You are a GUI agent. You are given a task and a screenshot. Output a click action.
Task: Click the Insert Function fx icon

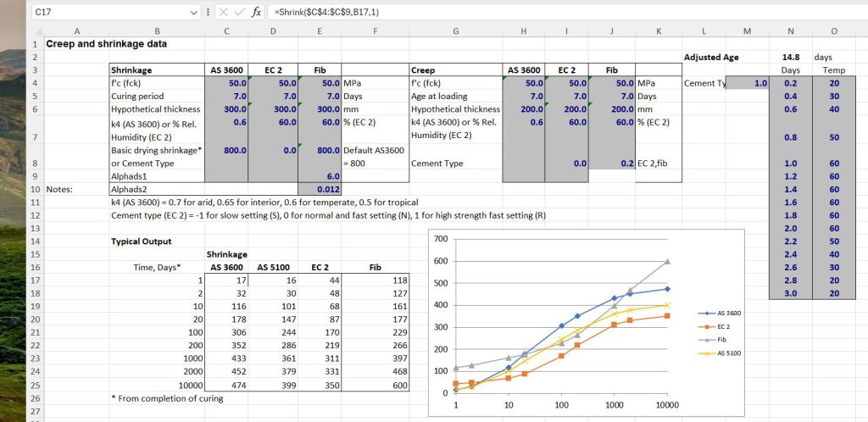pos(257,14)
